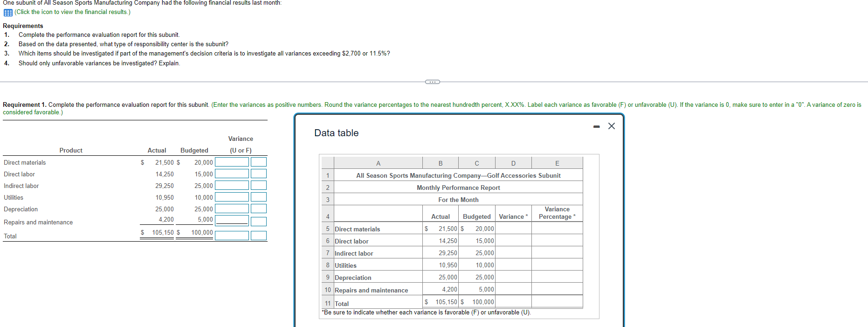Click the Utilities U or F field

[259, 197]
